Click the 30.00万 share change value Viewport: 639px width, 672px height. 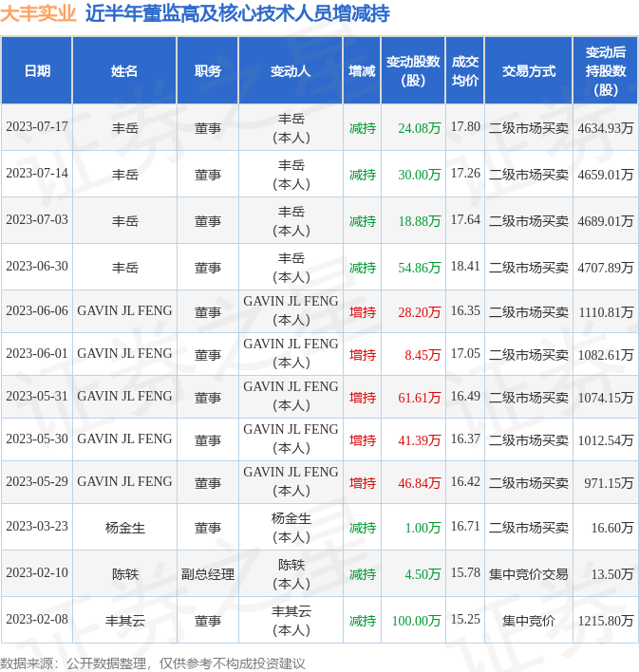[x=419, y=175]
